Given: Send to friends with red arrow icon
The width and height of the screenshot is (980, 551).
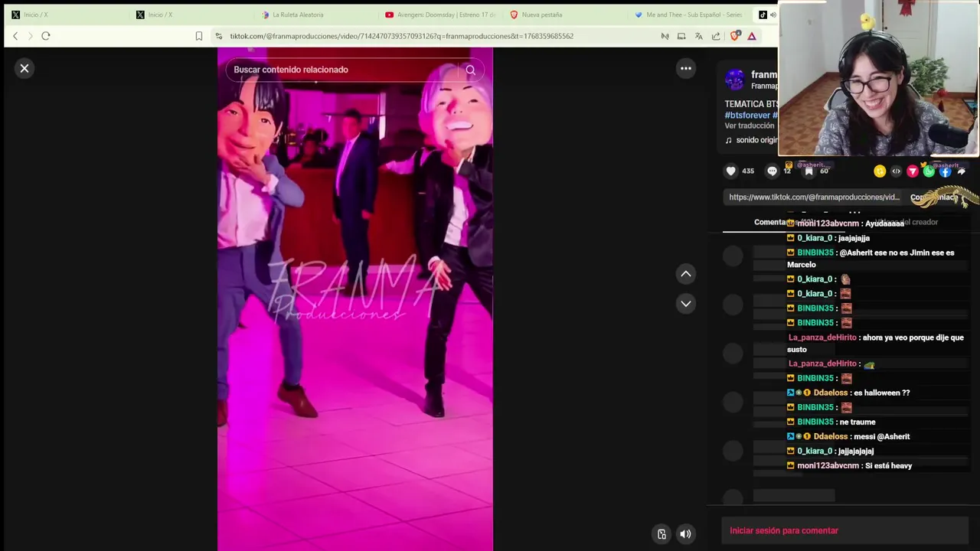Looking at the screenshot, I should [913, 171].
